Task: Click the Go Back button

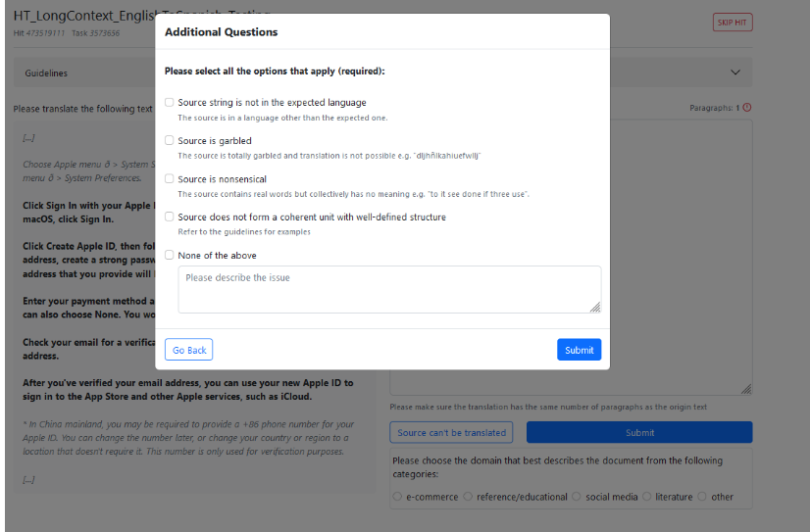Action: 188,350
